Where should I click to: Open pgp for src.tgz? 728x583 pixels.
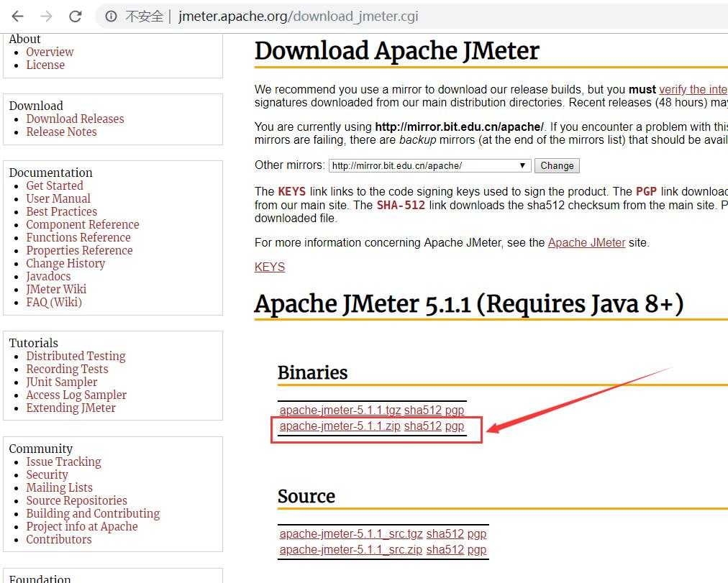coord(477,534)
